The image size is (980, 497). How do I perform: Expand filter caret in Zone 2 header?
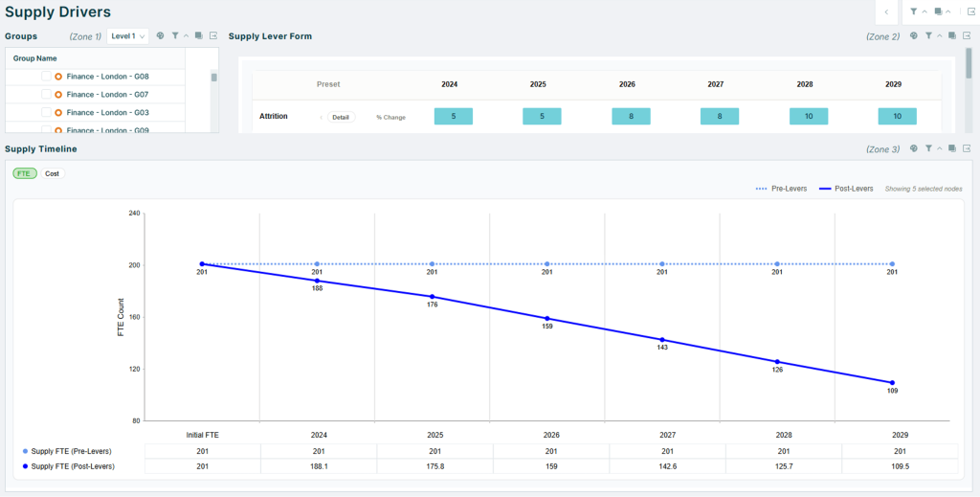pos(940,36)
